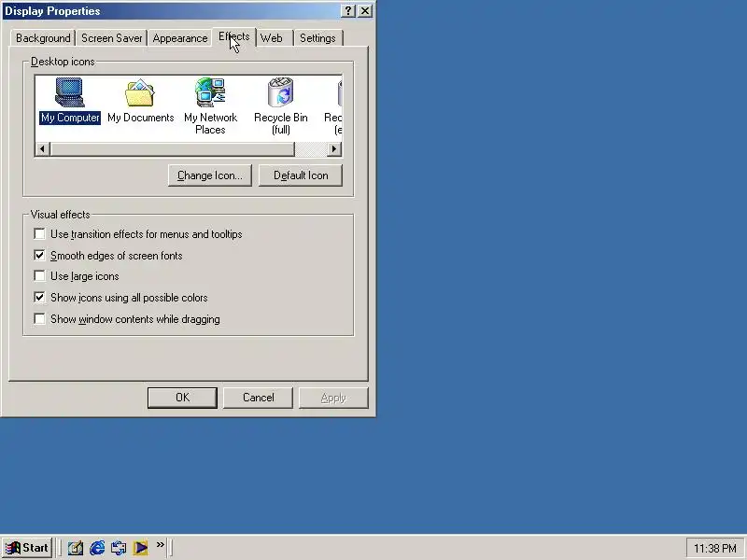Uncheck Smooth edges of screen fonts
Image resolution: width=747 pixels, height=560 pixels.
tap(39, 255)
